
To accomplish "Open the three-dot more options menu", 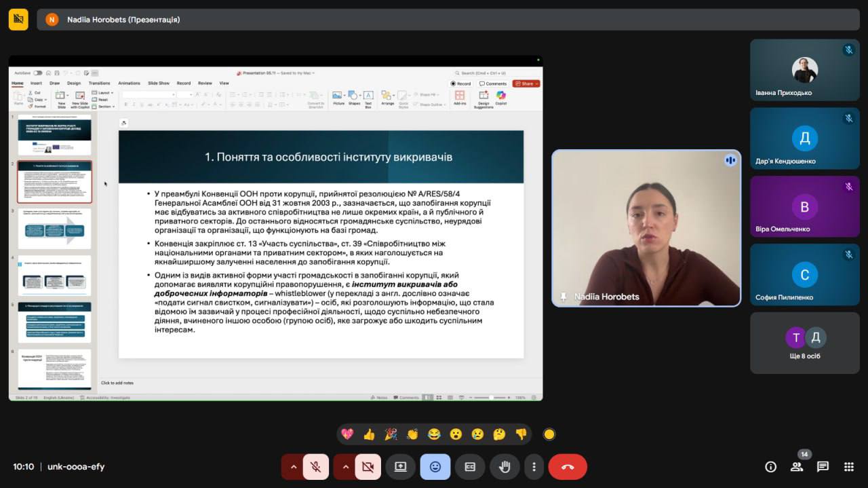I will (534, 467).
